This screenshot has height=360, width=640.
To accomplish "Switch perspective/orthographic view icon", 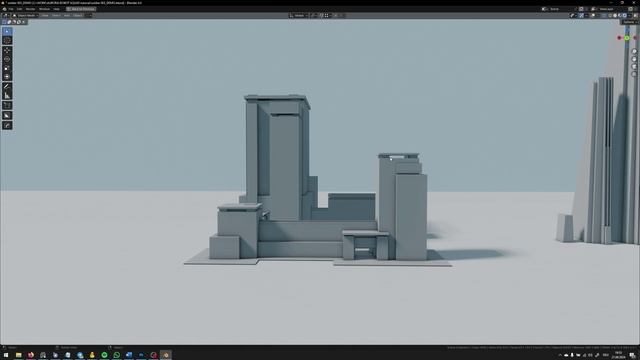I will click(x=634, y=74).
